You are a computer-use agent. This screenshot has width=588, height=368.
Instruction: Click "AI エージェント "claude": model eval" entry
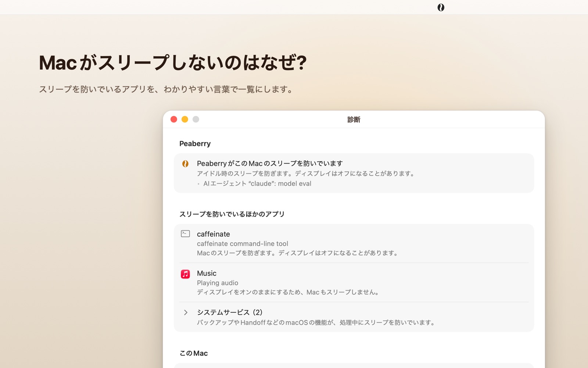pos(257,184)
